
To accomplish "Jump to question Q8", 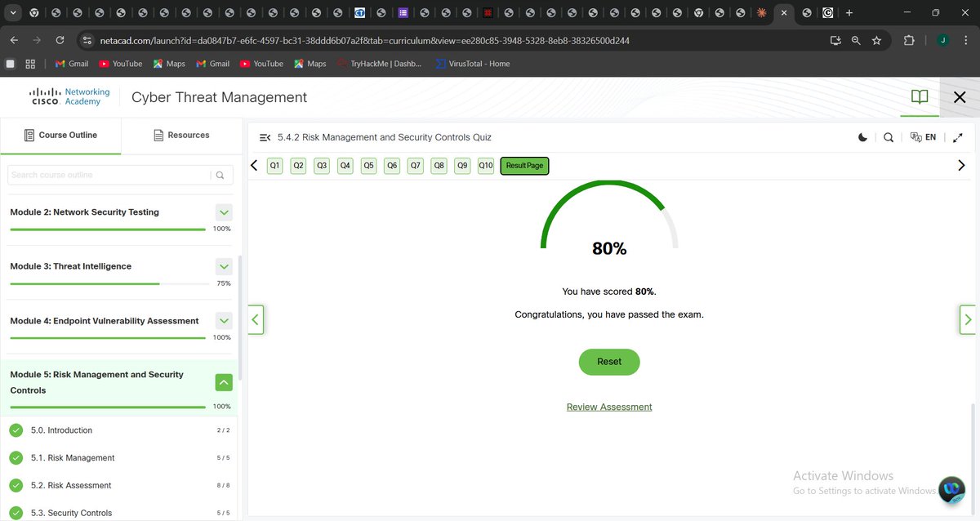I will coord(439,166).
